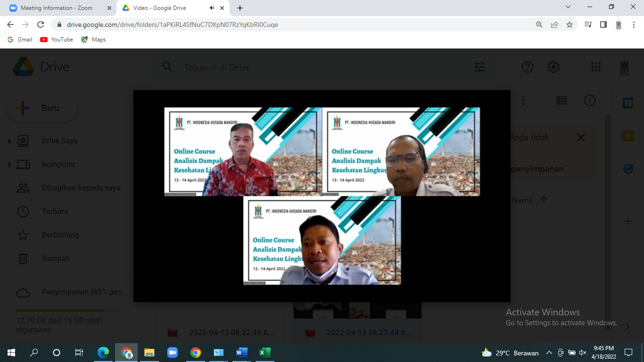Open Google Keep in the side panel
Viewport: 644px width, 362px height.
pos(628,136)
